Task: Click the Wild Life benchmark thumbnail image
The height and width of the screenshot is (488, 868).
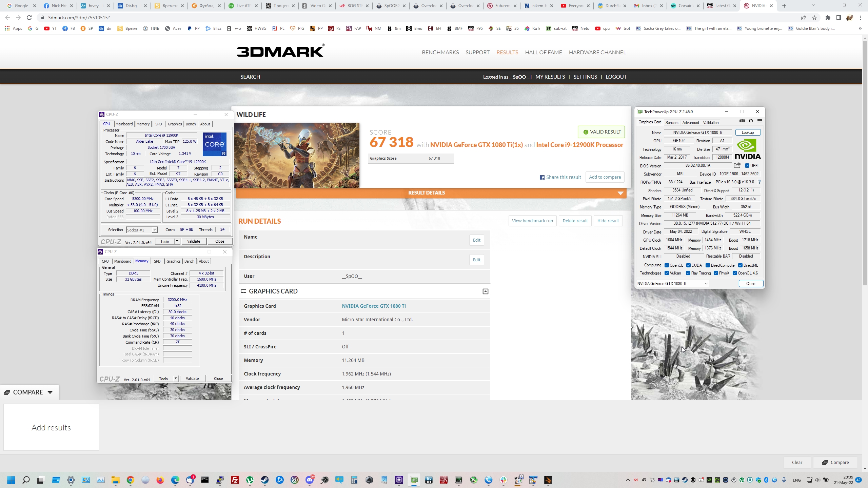Action: pyautogui.click(x=296, y=155)
